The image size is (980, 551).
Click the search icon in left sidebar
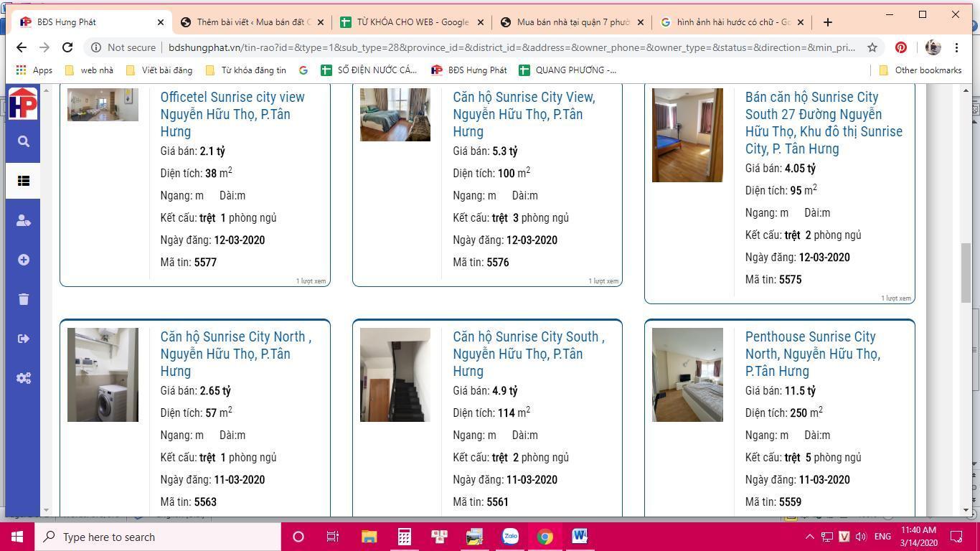23,141
